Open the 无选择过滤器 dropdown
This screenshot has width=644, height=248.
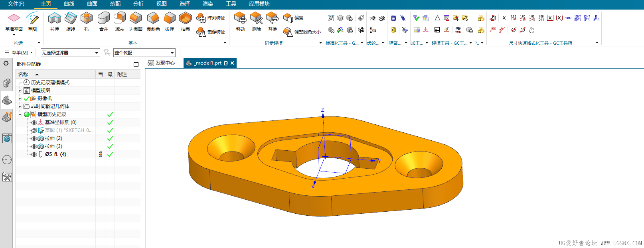coord(70,53)
